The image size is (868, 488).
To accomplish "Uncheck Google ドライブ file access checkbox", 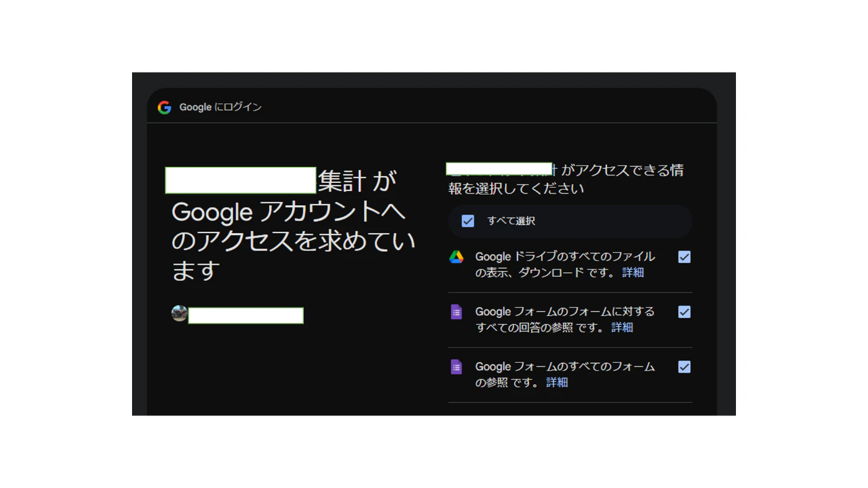I will (684, 257).
